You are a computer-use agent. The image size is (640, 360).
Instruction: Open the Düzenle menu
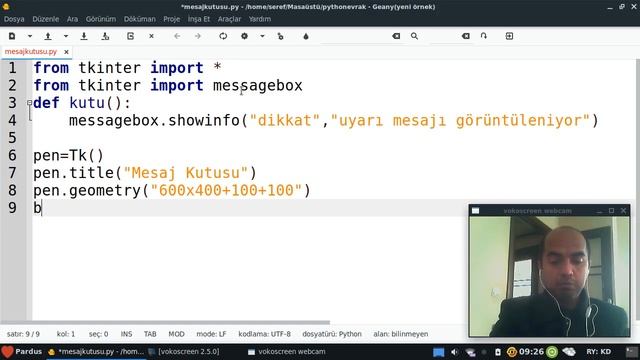46,19
